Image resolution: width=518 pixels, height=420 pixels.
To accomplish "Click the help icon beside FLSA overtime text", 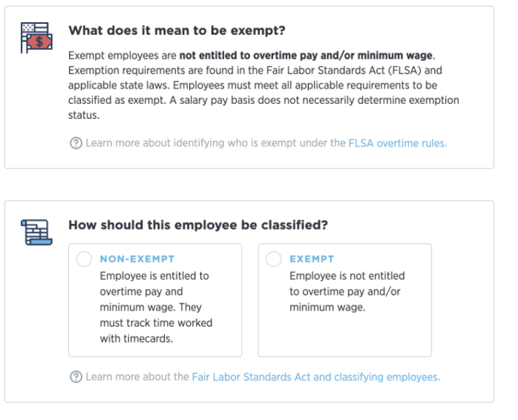I will (x=76, y=143).
